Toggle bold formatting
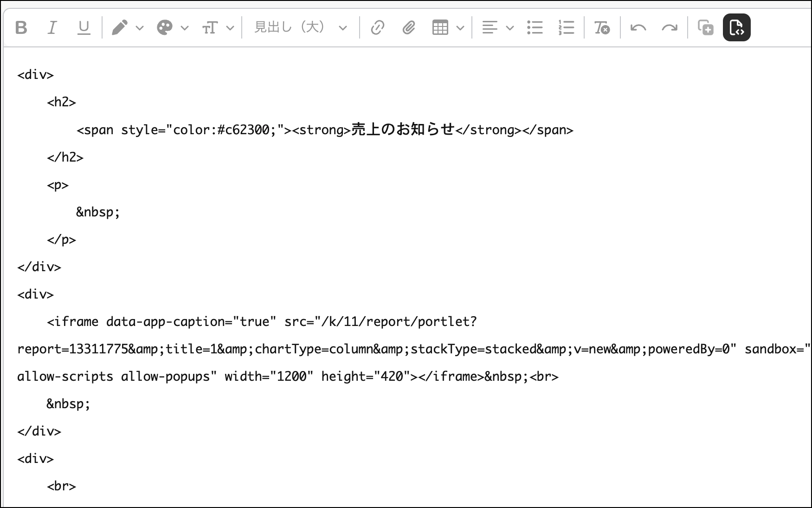This screenshot has width=812, height=508. pyautogui.click(x=21, y=28)
